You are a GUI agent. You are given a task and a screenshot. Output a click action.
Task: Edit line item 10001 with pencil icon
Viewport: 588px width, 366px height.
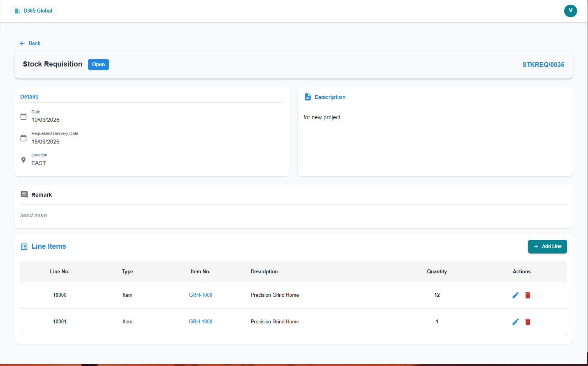(x=515, y=322)
